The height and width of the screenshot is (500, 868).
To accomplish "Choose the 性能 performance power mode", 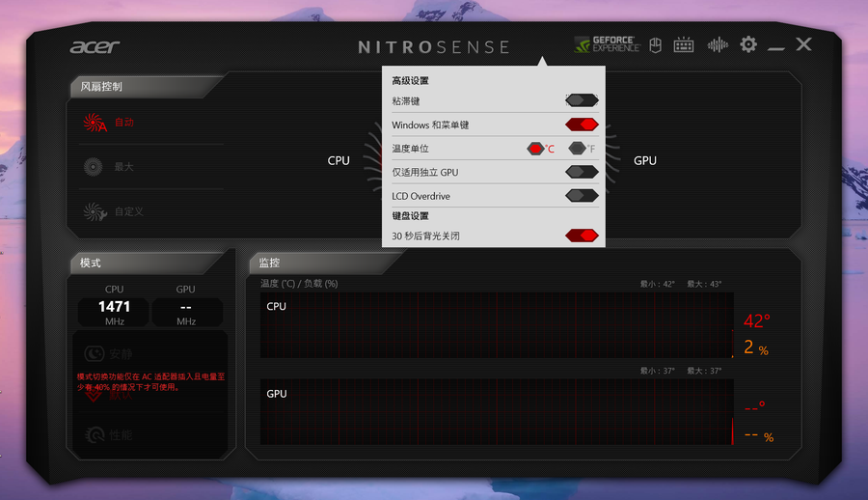I will (x=108, y=435).
